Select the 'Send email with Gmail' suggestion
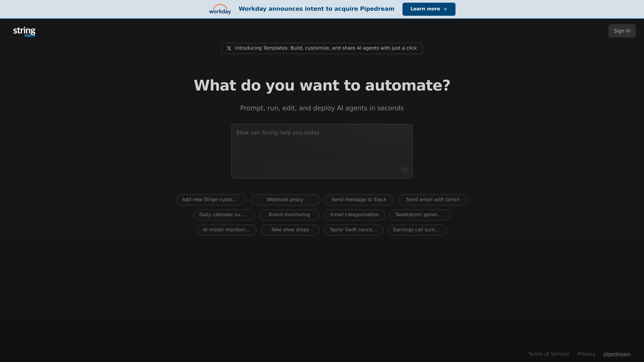This screenshot has height=362, width=644. click(x=433, y=200)
